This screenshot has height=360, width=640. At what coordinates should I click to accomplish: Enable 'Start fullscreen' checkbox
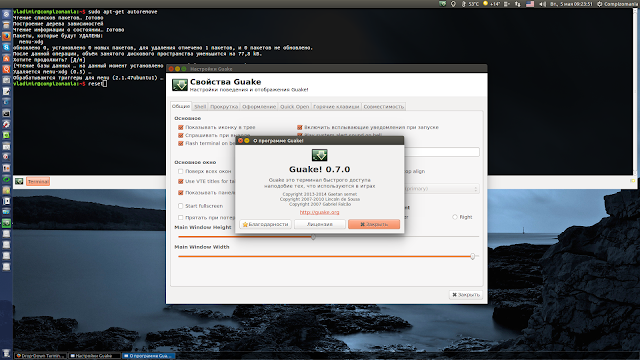tap(181, 206)
